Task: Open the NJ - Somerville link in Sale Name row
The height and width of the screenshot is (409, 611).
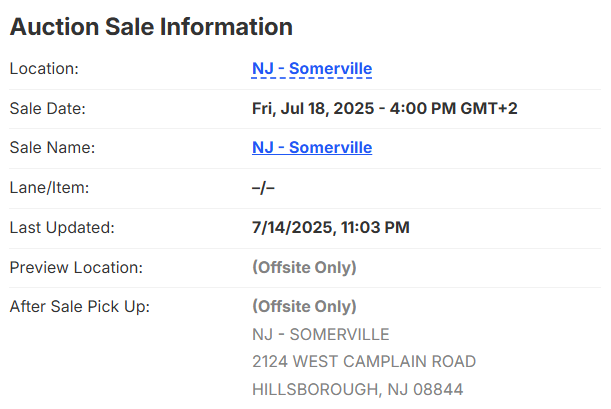Action: pyautogui.click(x=312, y=148)
